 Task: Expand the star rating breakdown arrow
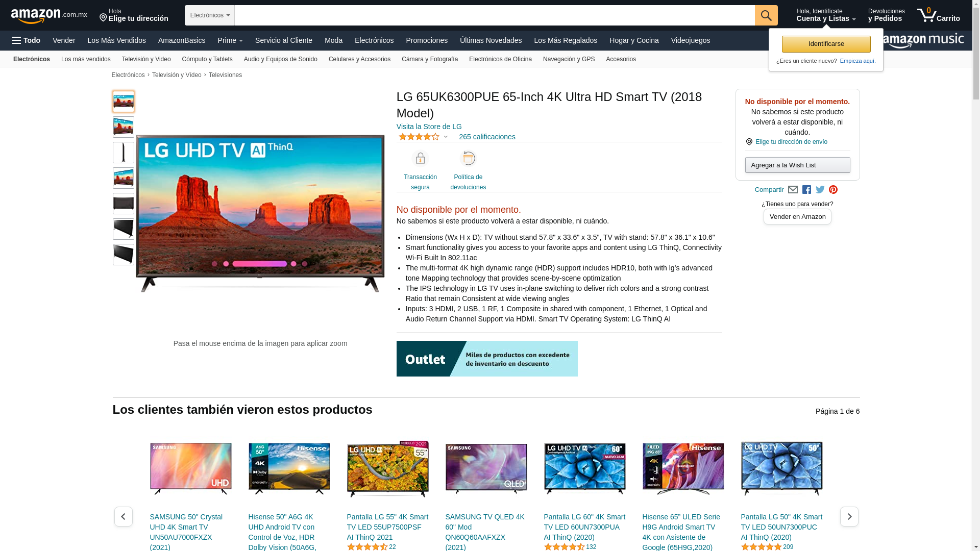pyautogui.click(x=446, y=137)
